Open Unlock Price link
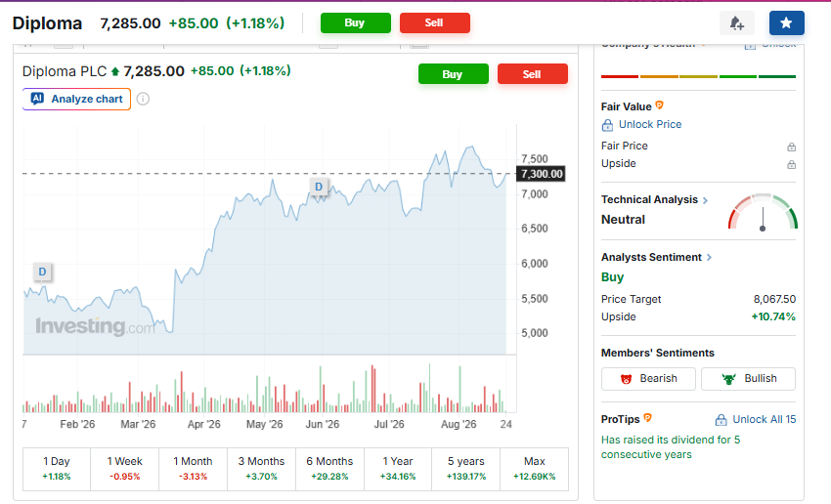This screenshot has height=504, width=831. point(641,125)
